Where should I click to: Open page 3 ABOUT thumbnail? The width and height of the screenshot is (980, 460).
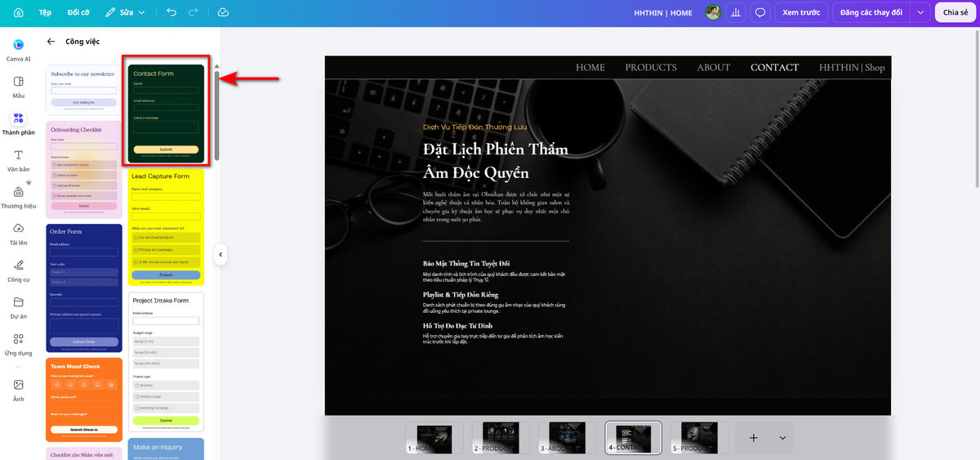click(x=567, y=438)
